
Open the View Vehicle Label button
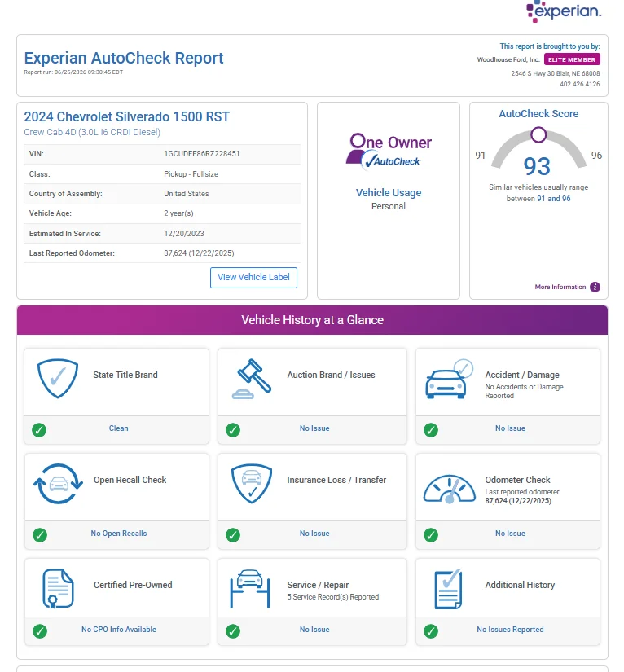click(x=253, y=277)
